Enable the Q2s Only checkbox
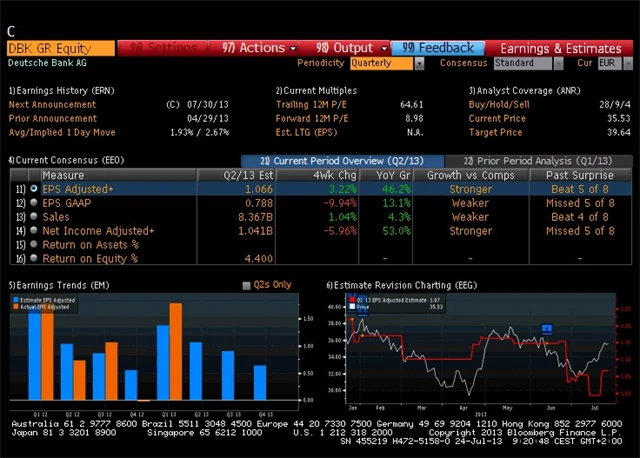This screenshot has height=458, width=640. pos(247,285)
